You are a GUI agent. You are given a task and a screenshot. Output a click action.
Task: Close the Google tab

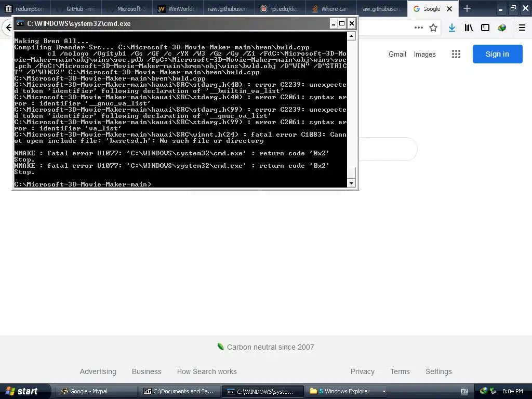[x=449, y=9]
